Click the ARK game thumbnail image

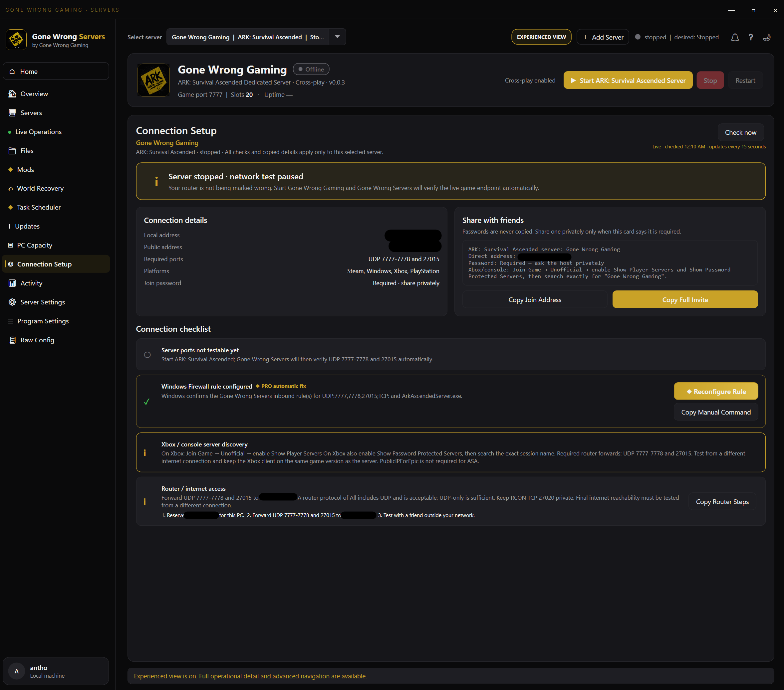tap(153, 80)
